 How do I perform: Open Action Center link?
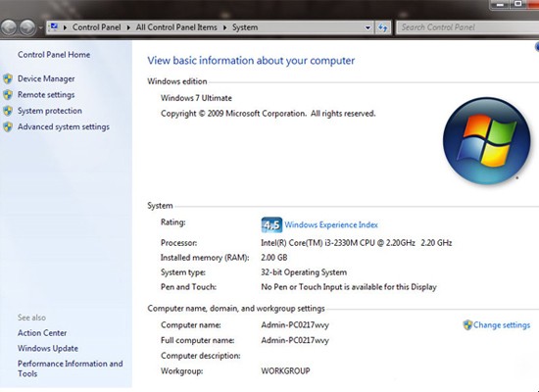42,333
